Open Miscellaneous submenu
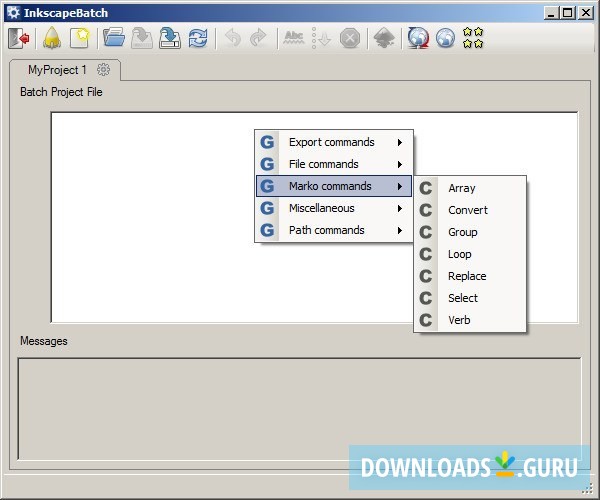The height and width of the screenshot is (500, 600). [x=334, y=208]
